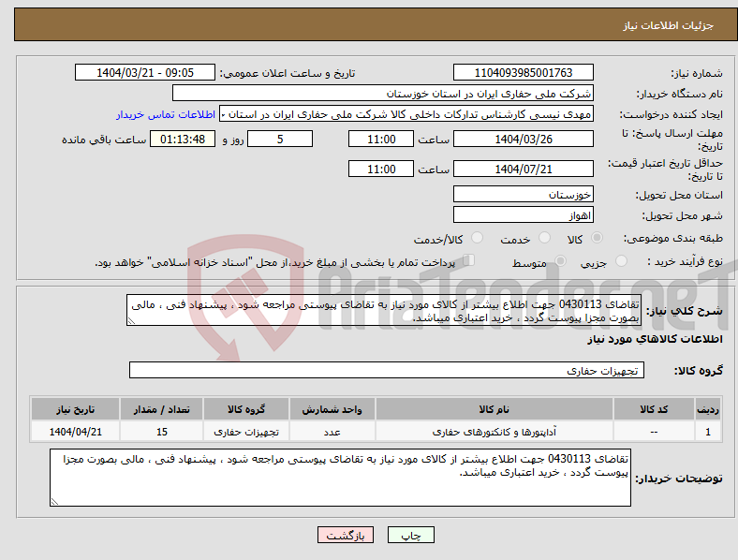Click the table cell تجهیزات حفاری
Image resolution: width=738 pixels, height=560 pixels.
(x=246, y=432)
